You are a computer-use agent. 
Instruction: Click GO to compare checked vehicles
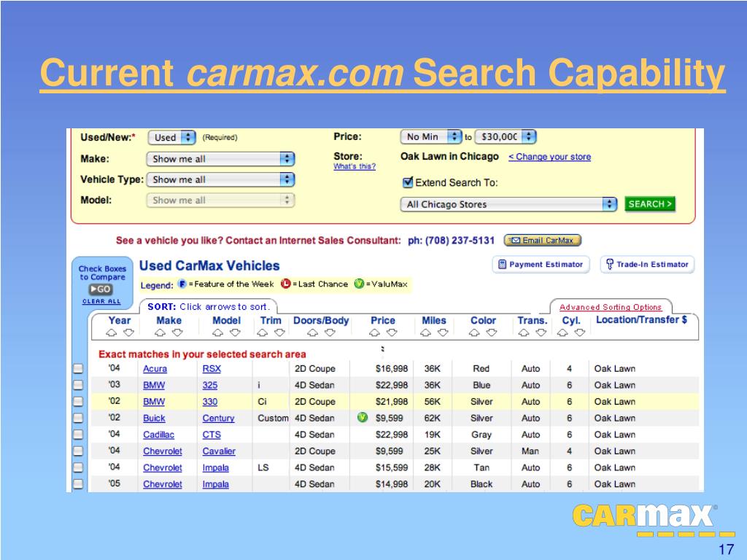tap(100, 289)
